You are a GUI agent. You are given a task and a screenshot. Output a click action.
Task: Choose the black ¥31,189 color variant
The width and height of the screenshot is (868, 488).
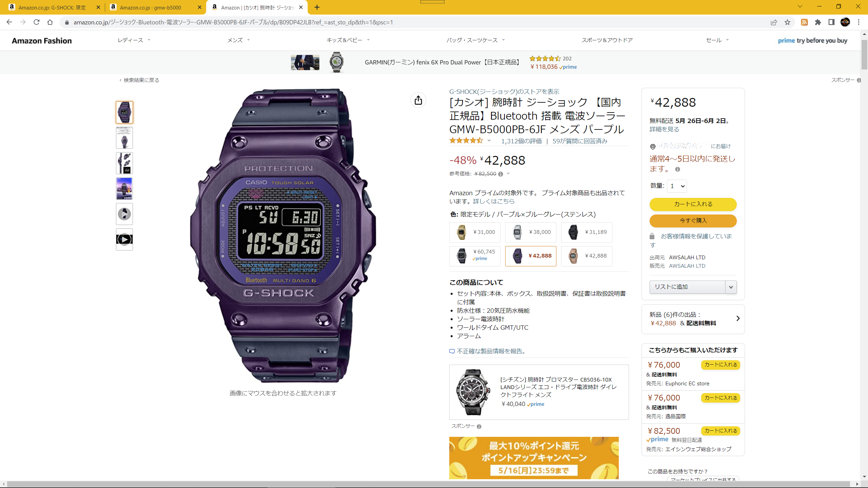(587, 232)
